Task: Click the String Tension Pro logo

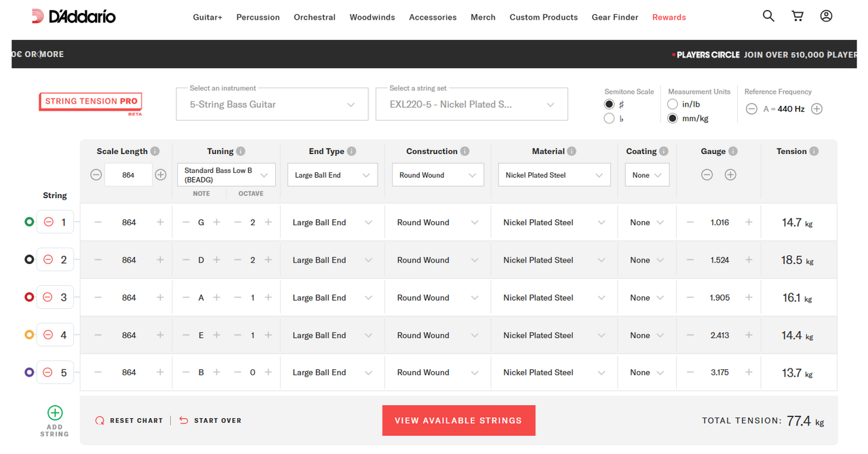Action: pyautogui.click(x=91, y=102)
